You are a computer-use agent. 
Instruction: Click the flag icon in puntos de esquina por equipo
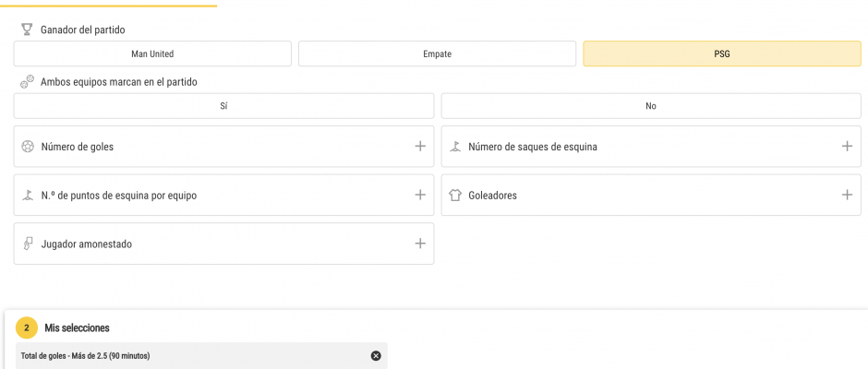coord(28,196)
